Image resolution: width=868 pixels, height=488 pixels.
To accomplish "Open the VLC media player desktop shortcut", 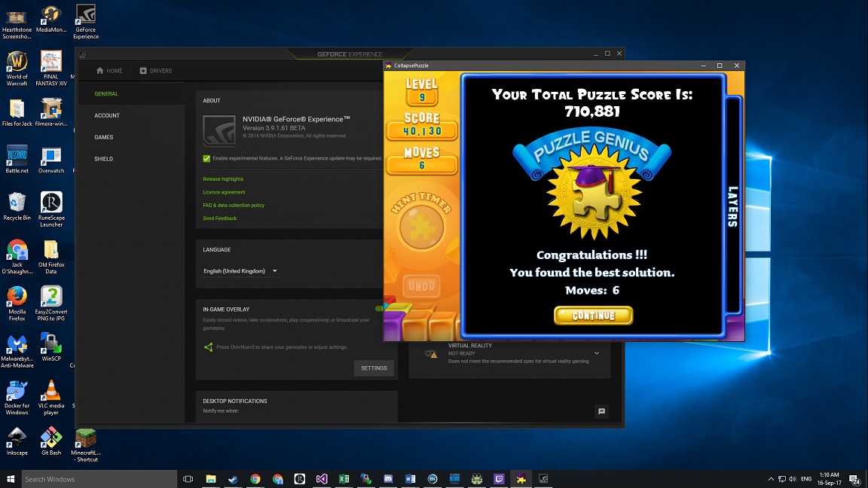I will point(51,392).
